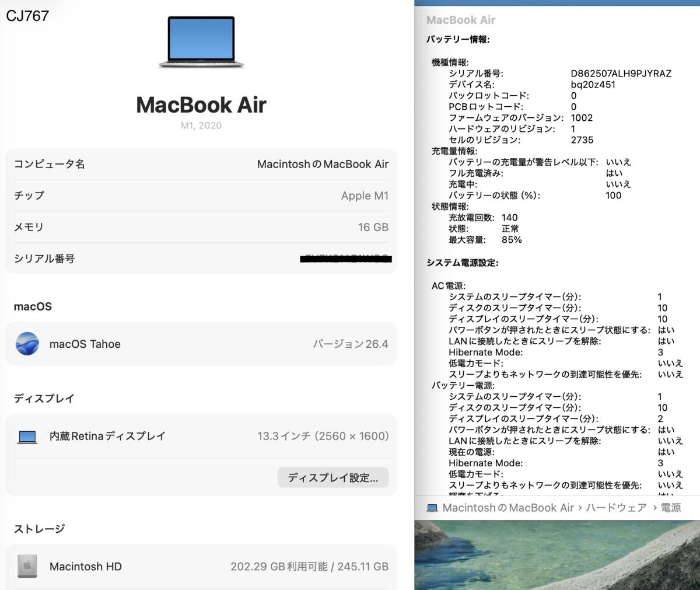Click the バージョン26.4 text
Viewport: 700px width, 590px height.
coord(351,344)
